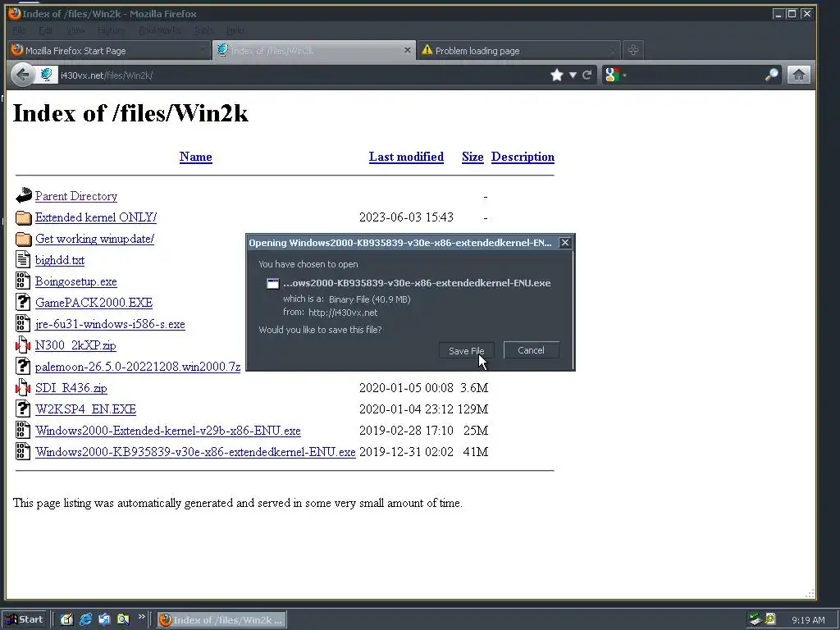Open the Get working winupdate/ folder
Image resolution: width=840 pixels, height=630 pixels.
click(x=95, y=239)
